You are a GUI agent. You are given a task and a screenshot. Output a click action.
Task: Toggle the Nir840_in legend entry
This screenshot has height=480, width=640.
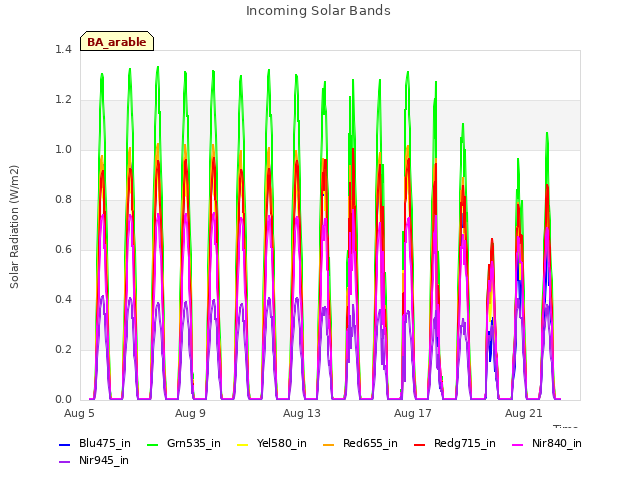[547, 444]
